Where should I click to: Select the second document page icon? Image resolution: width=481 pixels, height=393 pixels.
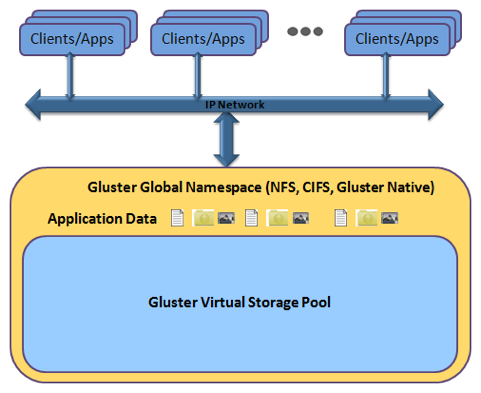coord(251,218)
